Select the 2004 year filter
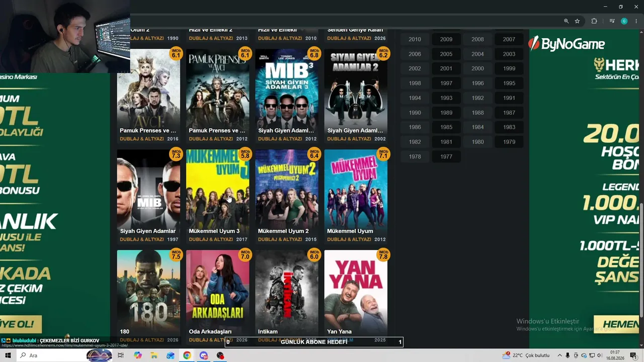644x362 pixels. tap(478, 54)
